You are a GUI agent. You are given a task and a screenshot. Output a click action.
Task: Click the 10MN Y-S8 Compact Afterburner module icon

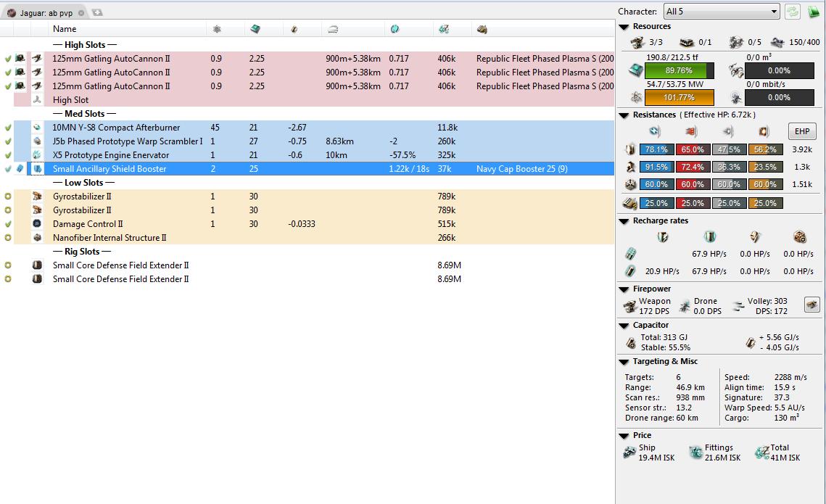(37, 128)
